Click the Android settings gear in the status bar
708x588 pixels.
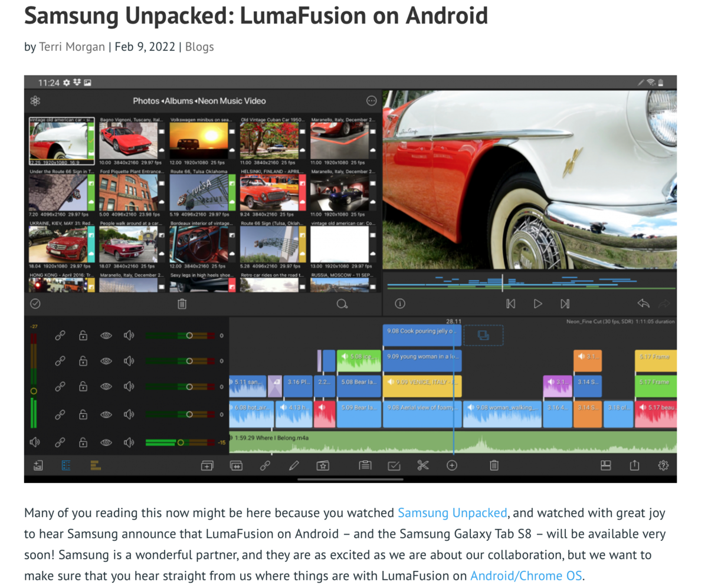point(67,83)
